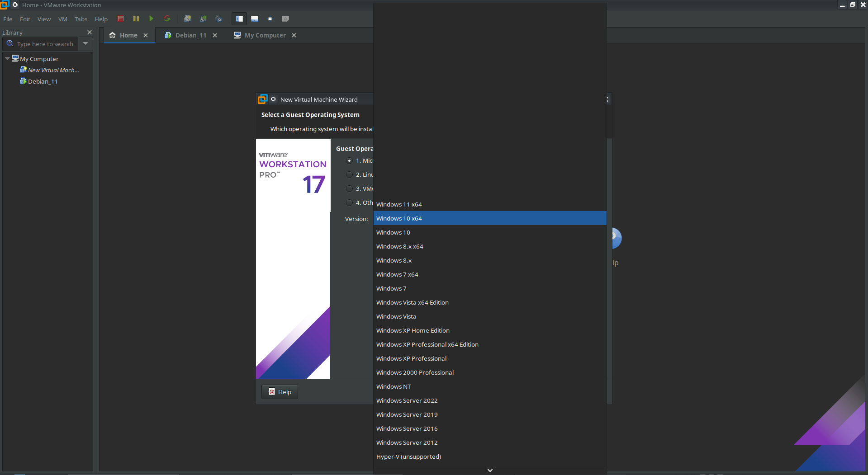Click the Restart guest toolbar icon
The height and width of the screenshot is (475, 868).
(x=167, y=19)
